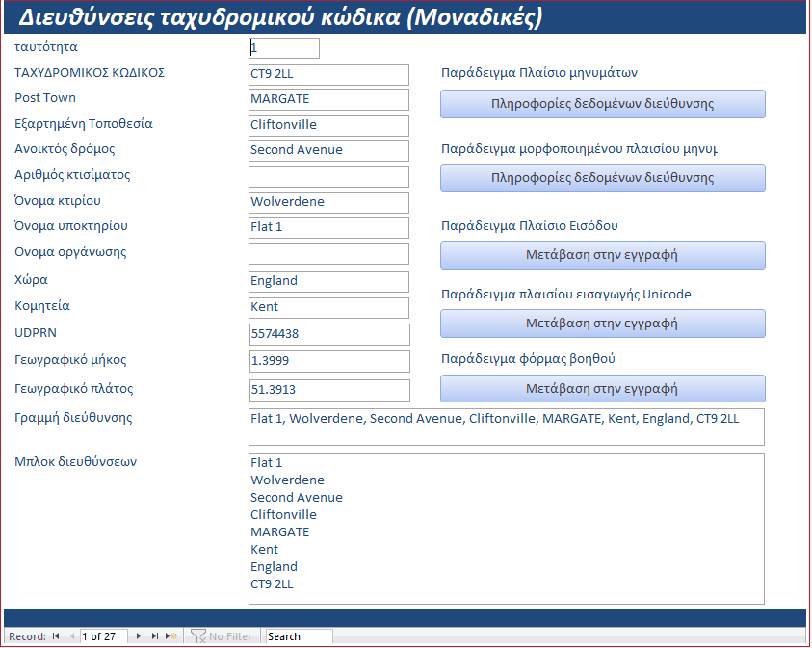Focus the Χώρα field containing England
This screenshot has height=648, width=812.
328,281
